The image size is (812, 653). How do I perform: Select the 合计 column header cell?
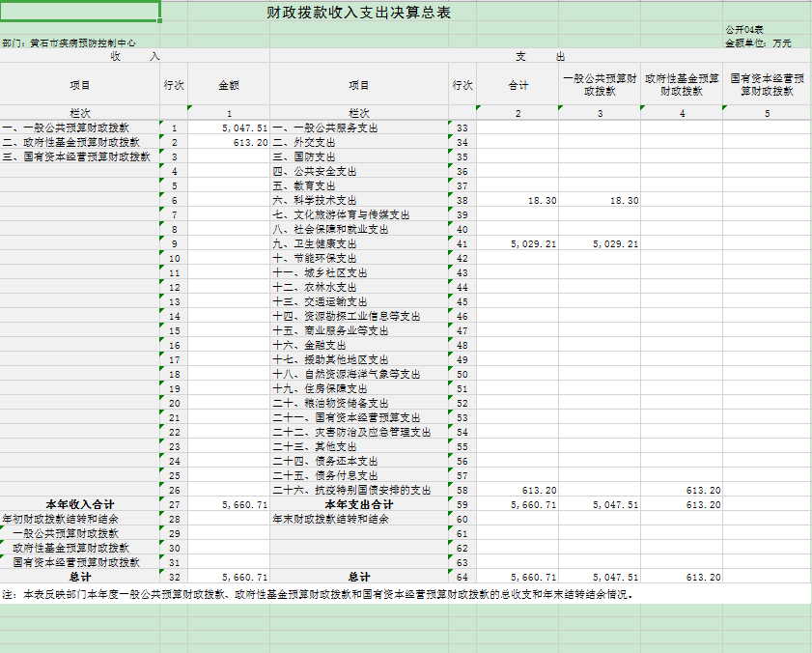pyautogui.click(x=518, y=85)
